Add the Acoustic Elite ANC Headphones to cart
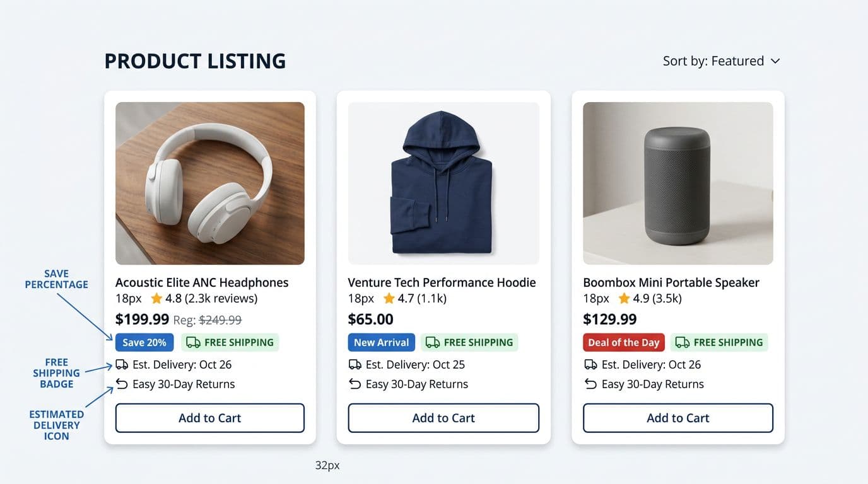868x484 pixels. click(209, 418)
